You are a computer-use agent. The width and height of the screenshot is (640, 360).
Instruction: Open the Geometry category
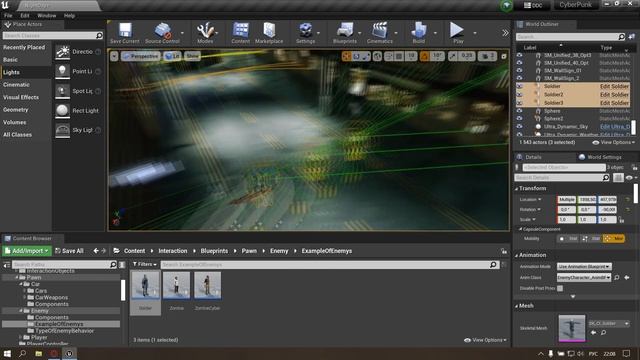pyautogui.click(x=16, y=110)
